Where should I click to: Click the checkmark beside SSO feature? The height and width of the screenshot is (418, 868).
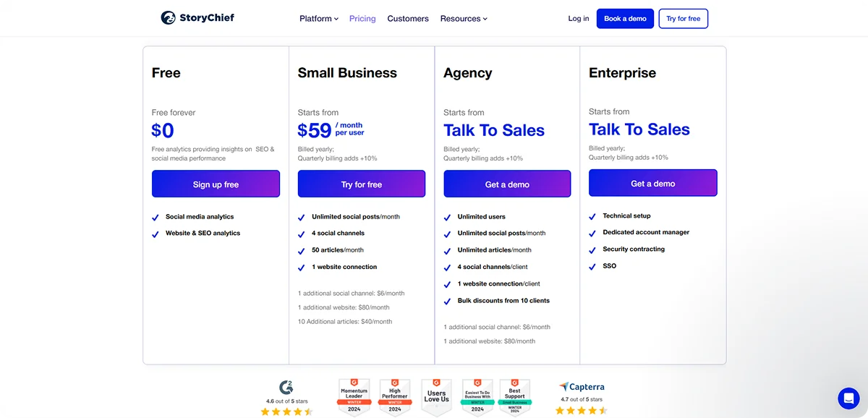(593, 266)
